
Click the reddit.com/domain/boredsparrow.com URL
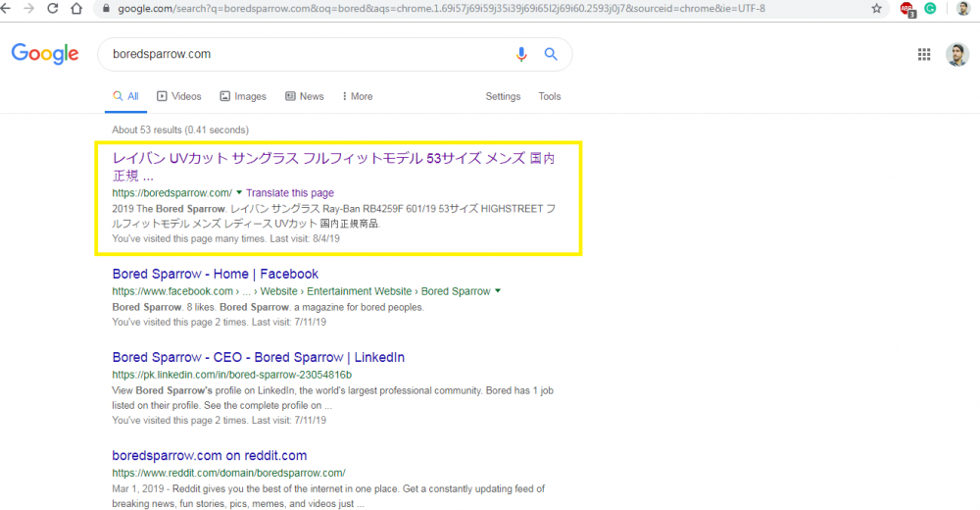coord(228,473)
